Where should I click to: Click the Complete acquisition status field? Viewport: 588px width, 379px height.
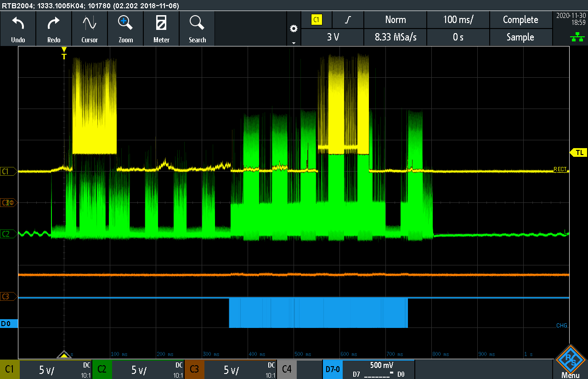[x=520, y=20]
